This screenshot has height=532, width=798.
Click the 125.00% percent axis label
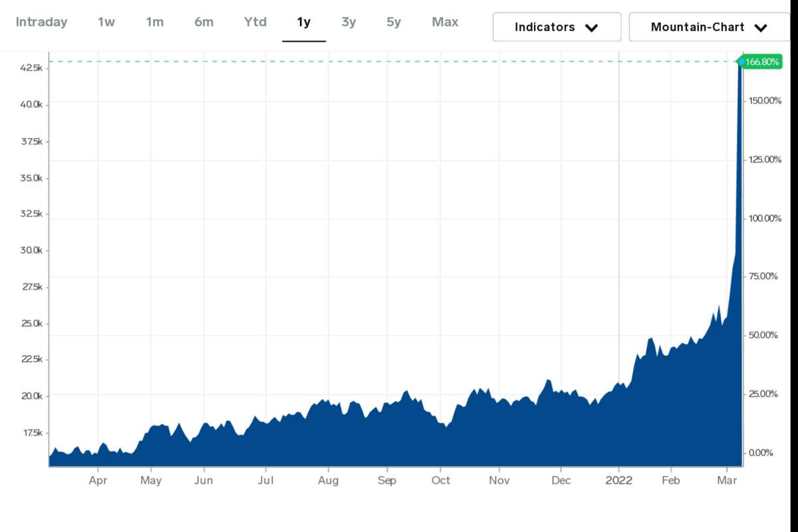[x=763, y=160]
